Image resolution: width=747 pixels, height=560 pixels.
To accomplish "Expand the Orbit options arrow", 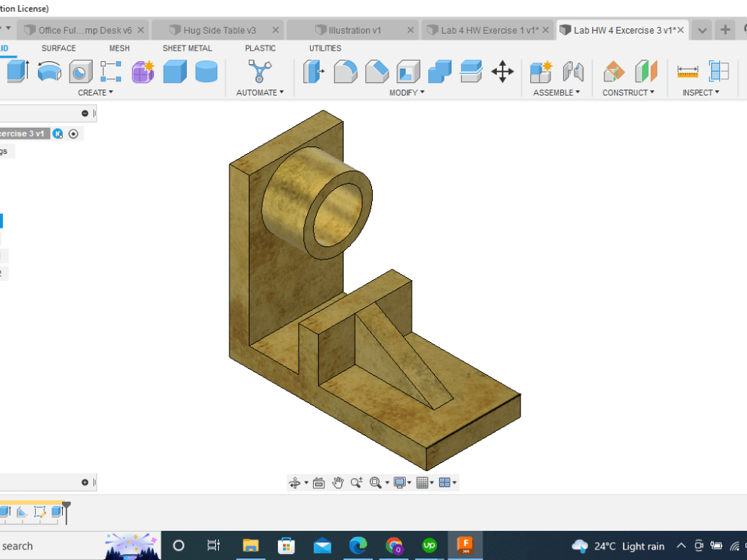I will click(306, 483).
